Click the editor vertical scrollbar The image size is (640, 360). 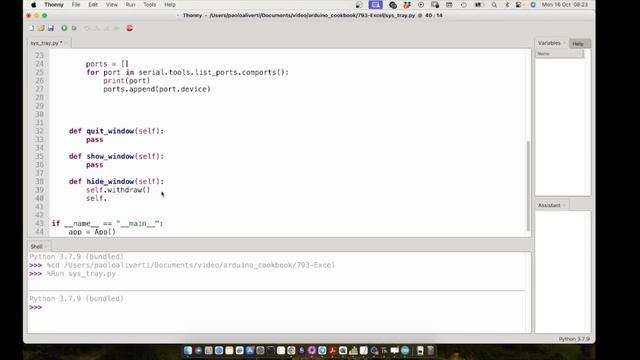528,186
